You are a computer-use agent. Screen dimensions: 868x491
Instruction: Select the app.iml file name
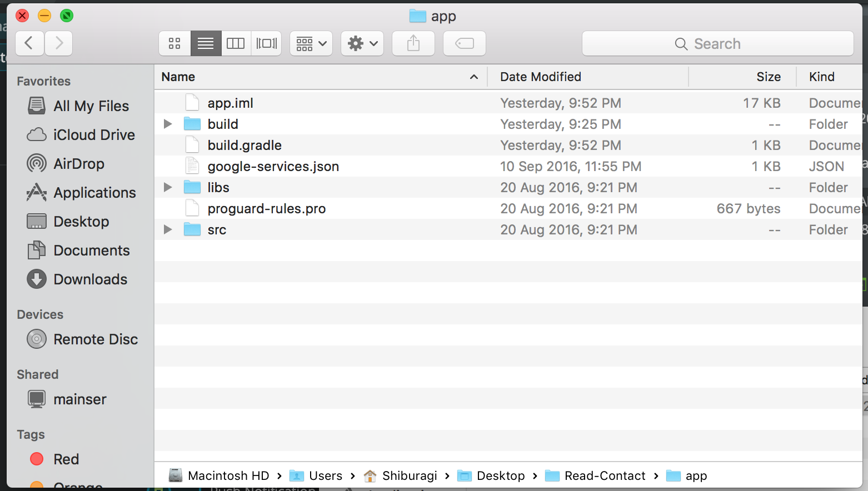click(231, 103)
